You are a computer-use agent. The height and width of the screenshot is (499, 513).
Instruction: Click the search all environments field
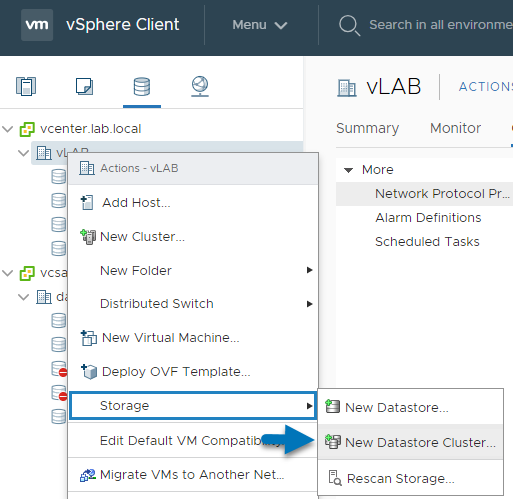pyautogui.click(x=441, y=25)
